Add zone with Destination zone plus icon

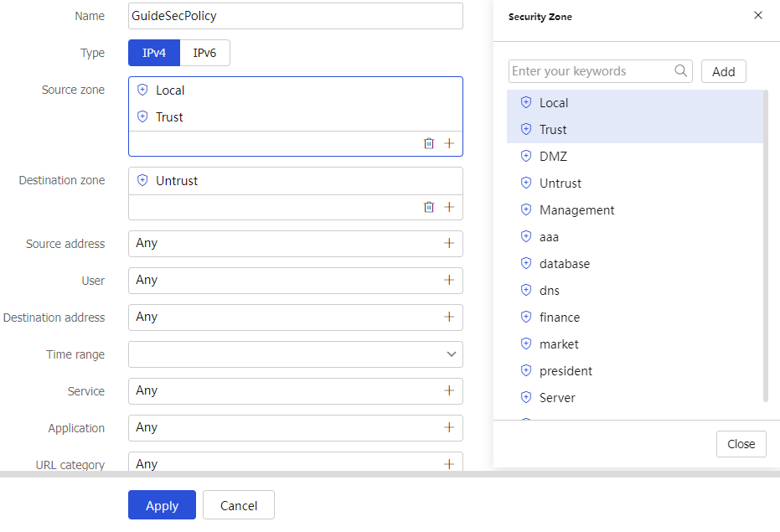[x=449, y=207]
